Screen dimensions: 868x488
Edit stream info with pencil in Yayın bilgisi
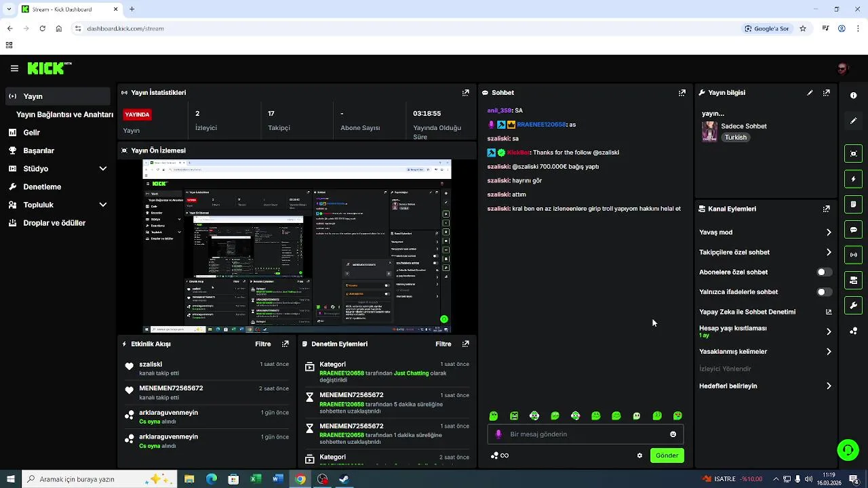point(810,93)
